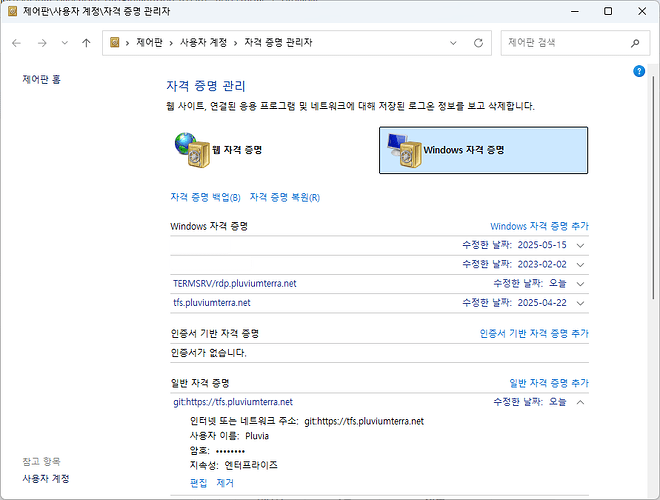Click the Windows credentials computer vault icon

[x=404, y=150]
